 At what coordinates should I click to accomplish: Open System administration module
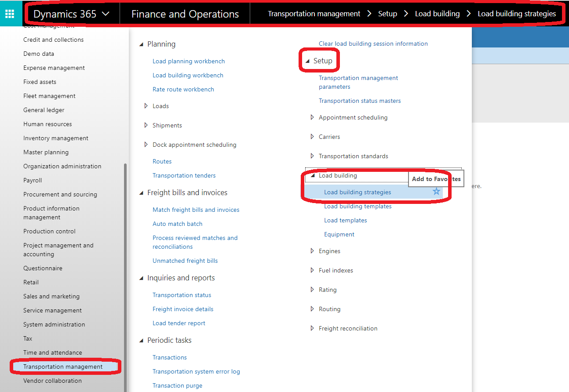[54, 324]
